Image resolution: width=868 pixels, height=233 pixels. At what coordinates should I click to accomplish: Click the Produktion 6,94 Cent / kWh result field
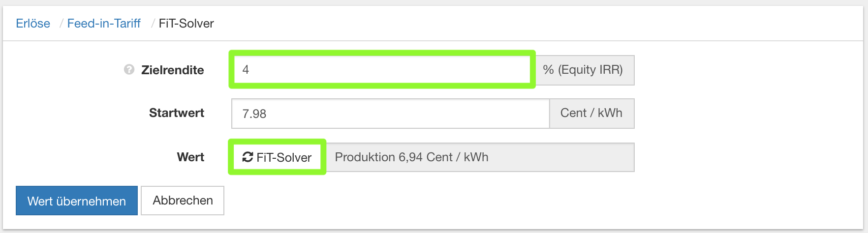[x=480, y=157]
